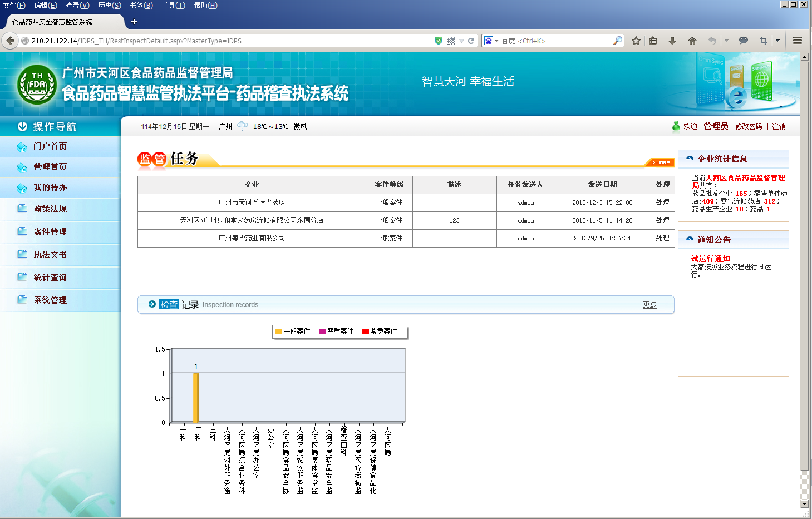Image resolution: width=812 pixels, height=519 pixels.
Task: Click 注销 to log out
Action: pyautogui.click(x=779, y=127)
